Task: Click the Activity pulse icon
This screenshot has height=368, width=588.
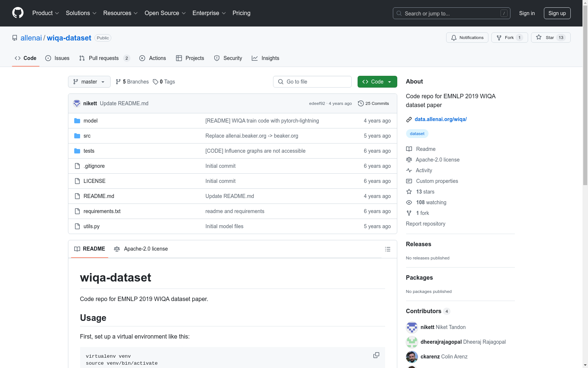Action: (409, 170)
